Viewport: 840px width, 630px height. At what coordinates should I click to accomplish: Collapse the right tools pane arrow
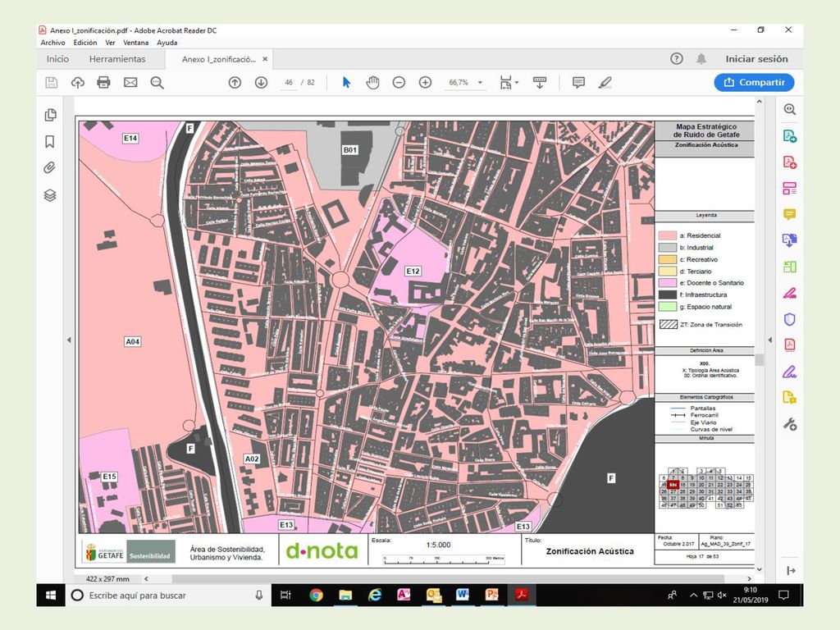792,571
